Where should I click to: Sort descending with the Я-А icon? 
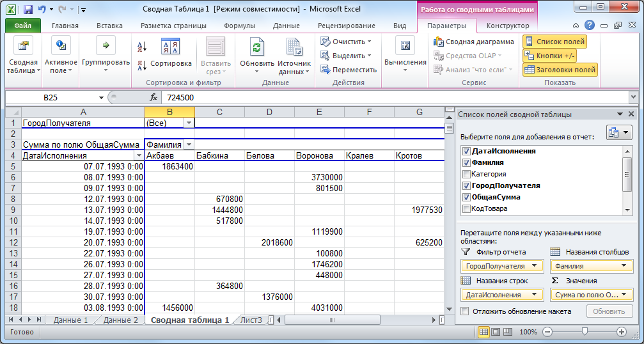142,65
